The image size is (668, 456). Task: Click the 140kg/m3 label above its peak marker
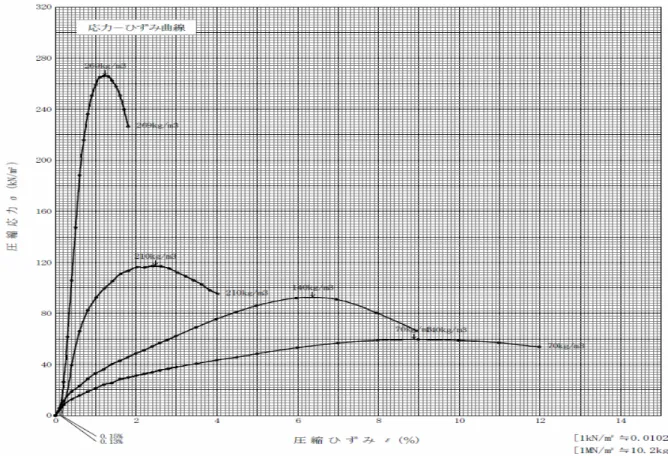pyautogui.click(x=312, y=288)
